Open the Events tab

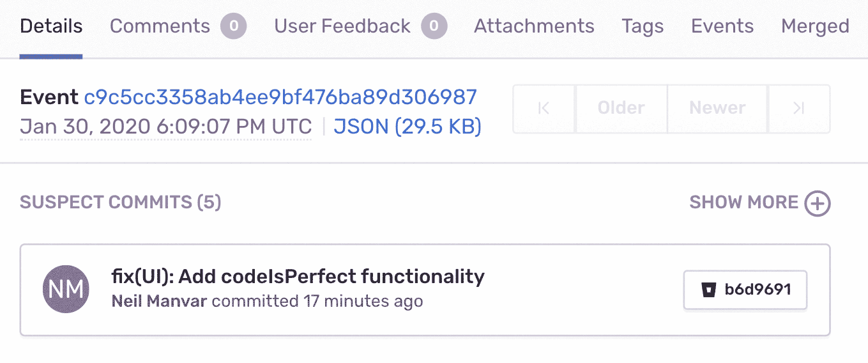pyautogui.click(x=722, y=26)
